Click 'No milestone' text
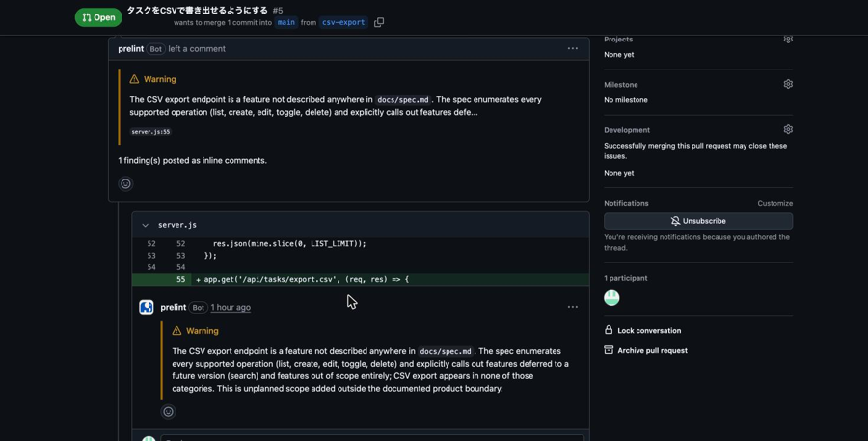This screenshot has width=868, height=441. (626, 100)
